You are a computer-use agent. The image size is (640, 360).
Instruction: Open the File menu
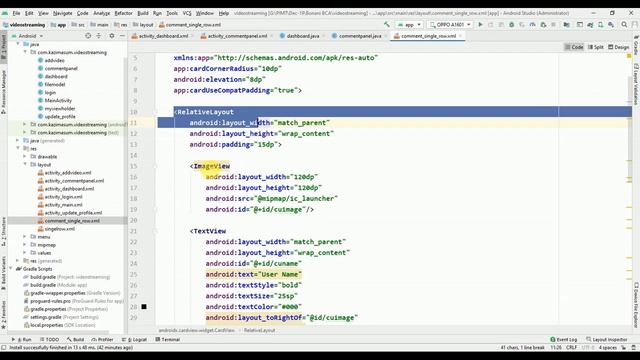click(16, 13)
